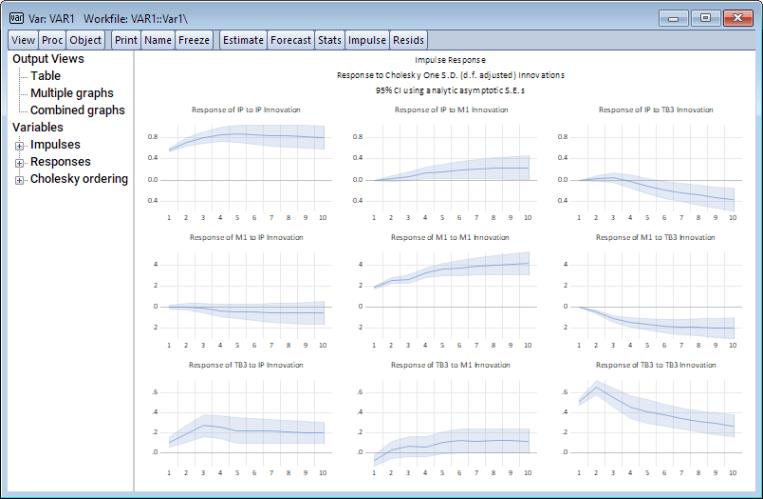The image size is (763, 499).
Task: Click the Impulse toolbar button
Action: point(366,40)
